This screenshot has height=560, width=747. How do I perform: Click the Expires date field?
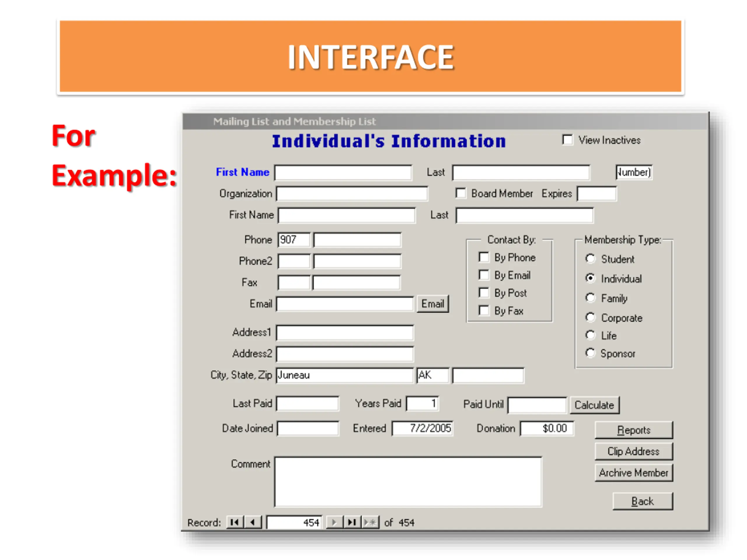597,194
